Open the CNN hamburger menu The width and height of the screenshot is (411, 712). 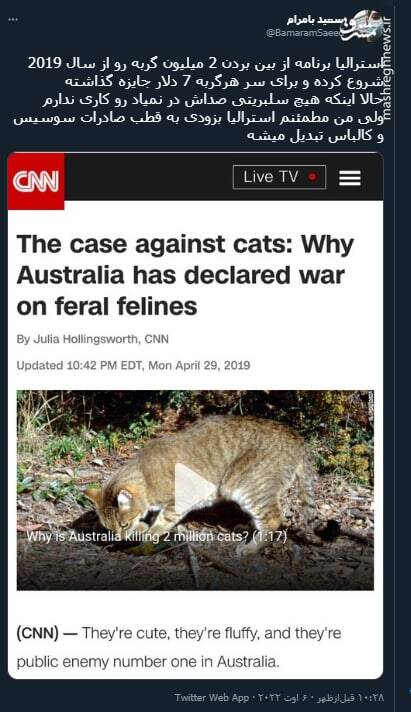[350, 178]
